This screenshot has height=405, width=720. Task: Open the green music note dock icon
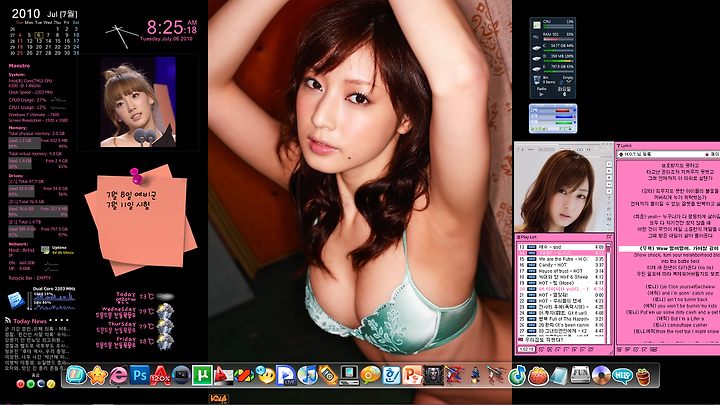pyautogui.click(x=517, y=376)
